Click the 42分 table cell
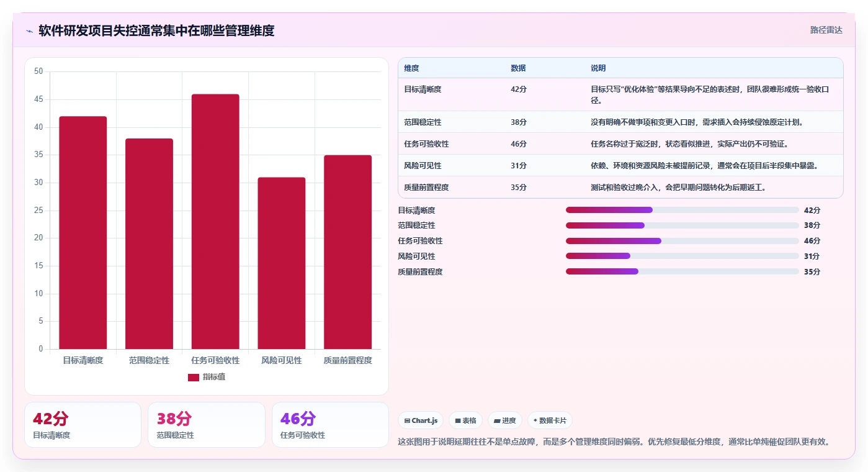The height and width of the screenshot is (472, 868). tap(519, 89)
